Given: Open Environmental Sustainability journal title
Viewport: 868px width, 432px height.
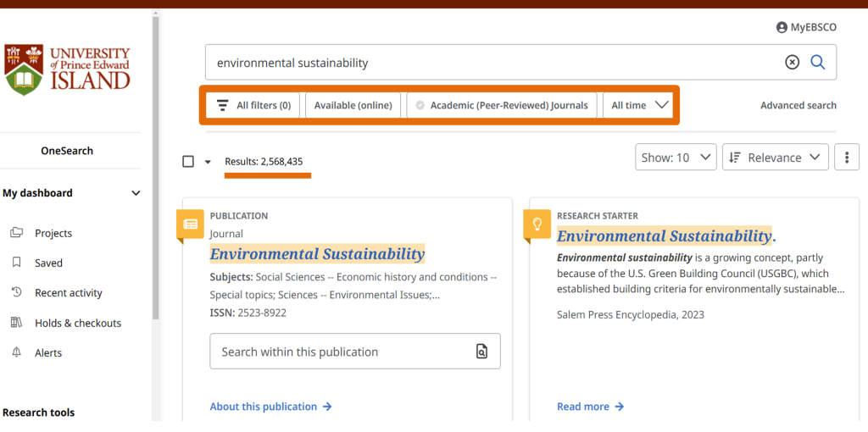Looking at the screenshot, I should tap(317, 254).
